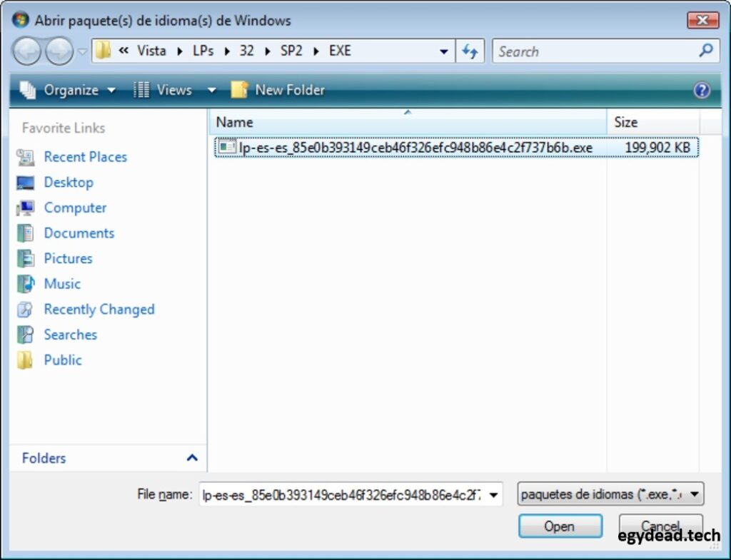Create a New Folder
This screenshot has width=731, height=560.
pos(278,90)
